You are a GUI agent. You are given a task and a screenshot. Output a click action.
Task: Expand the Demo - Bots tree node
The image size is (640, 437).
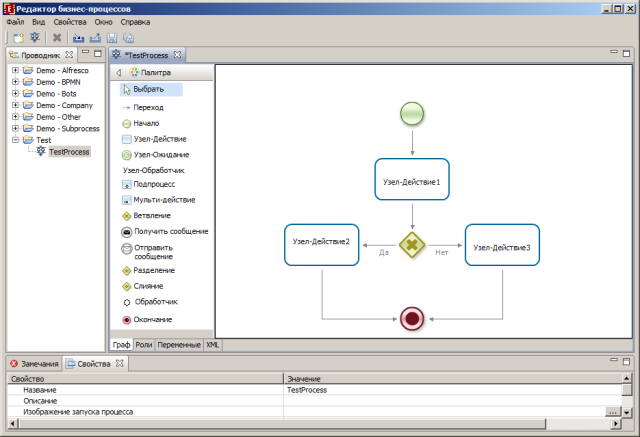pos(15,94)
